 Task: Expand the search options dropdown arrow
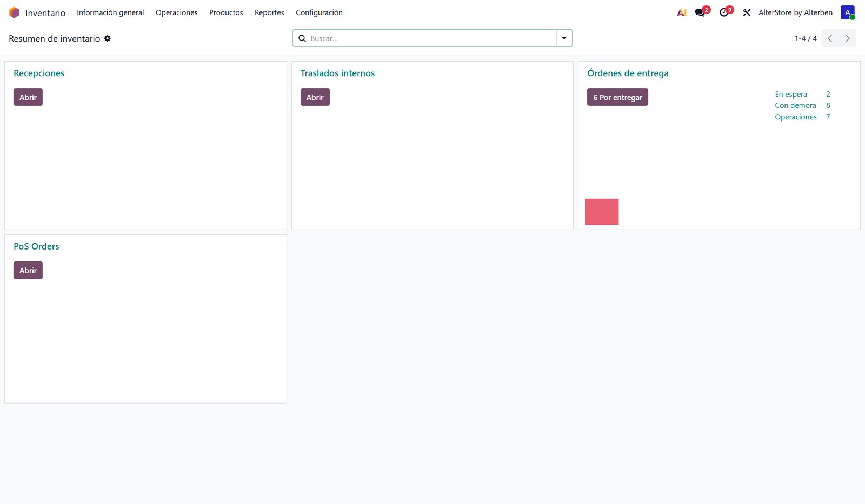[x=564, y=38]
